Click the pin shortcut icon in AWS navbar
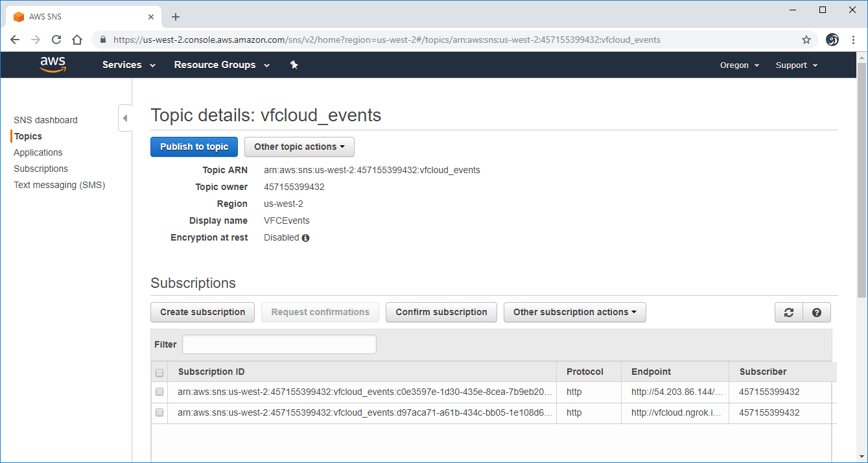Image resolution: width=868 pixels, height=463 pixels. (294, 65)
